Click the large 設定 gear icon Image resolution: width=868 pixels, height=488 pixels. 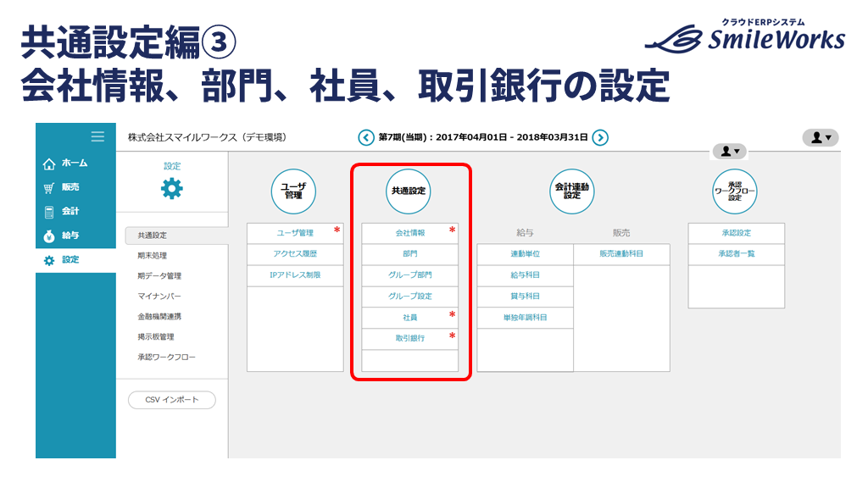point(171,189)
